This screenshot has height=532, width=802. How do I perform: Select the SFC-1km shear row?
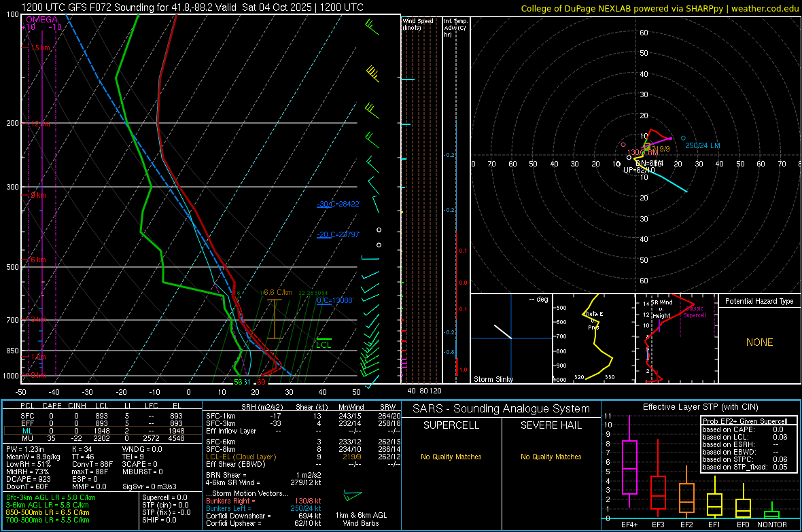[303, 416]
